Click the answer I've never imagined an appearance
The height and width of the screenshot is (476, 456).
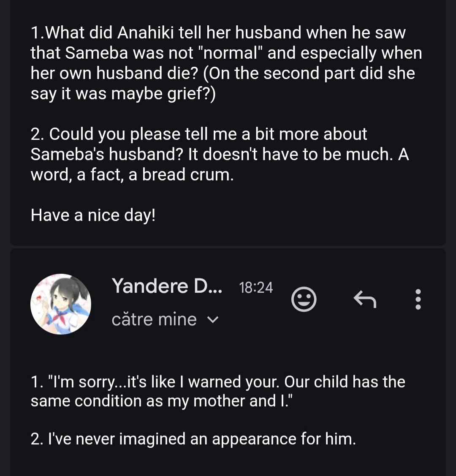(193, 439)
